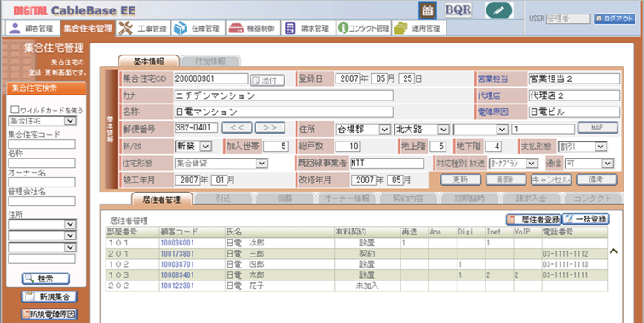Click the 営業担当 field value
644x323 pixels.
coord(574,78)
